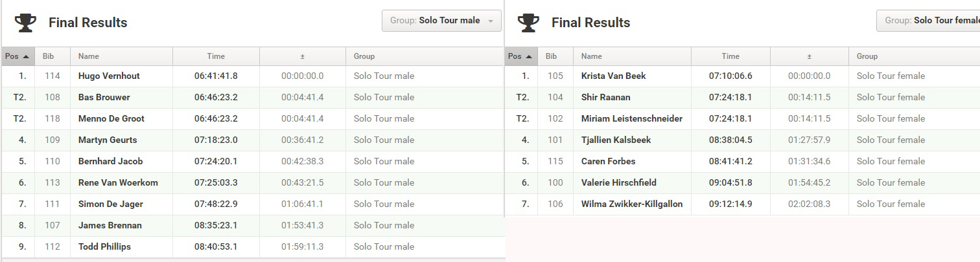
Task: Open the Solo Tour male group dropdown
Action: point(441,21)
